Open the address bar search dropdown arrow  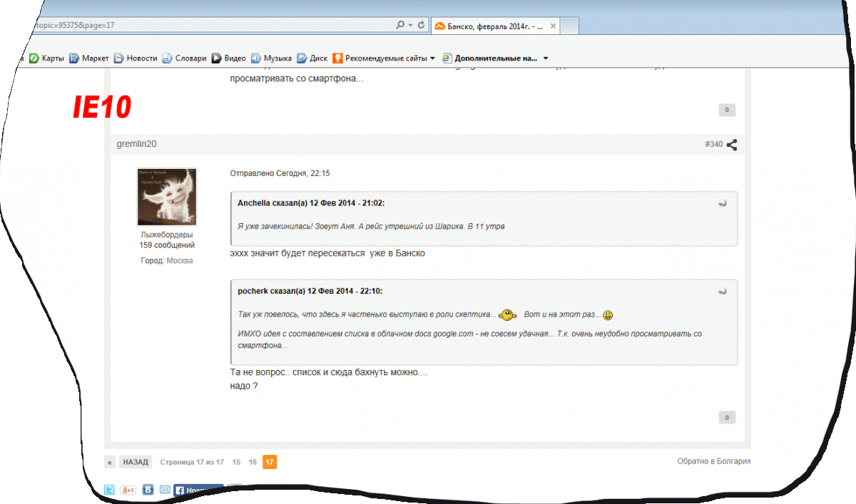tap(410, 25)
